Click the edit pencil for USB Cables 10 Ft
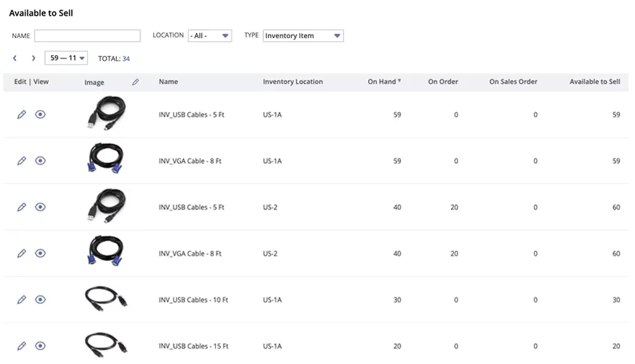This screenshot has height=364, width=635. 21,300
